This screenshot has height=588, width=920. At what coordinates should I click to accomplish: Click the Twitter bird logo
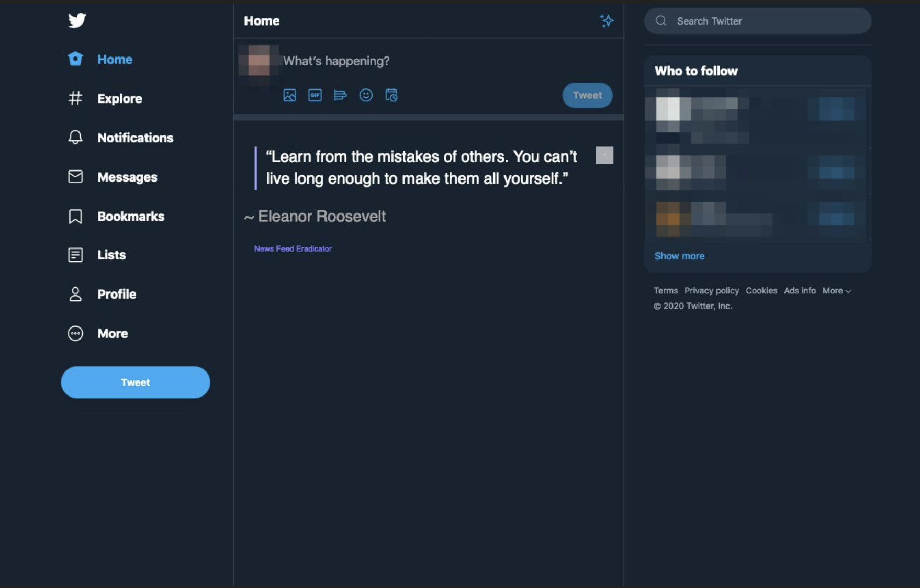(77, 20)
